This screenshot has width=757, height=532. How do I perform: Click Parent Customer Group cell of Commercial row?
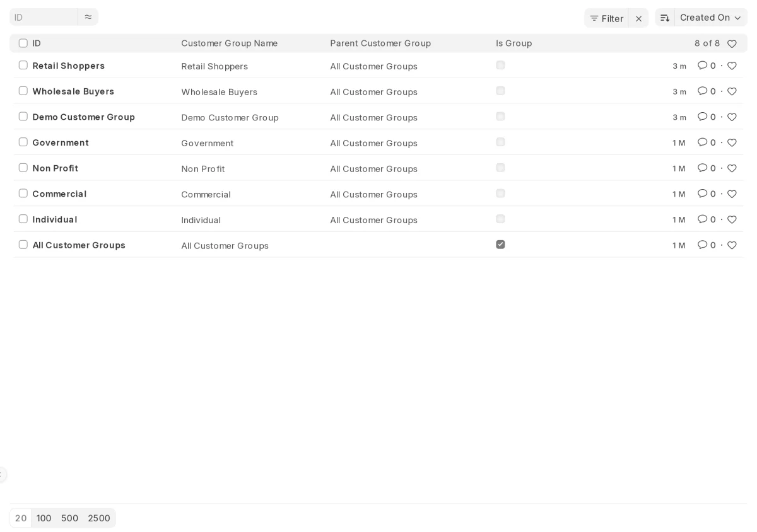tap(373, 195)
